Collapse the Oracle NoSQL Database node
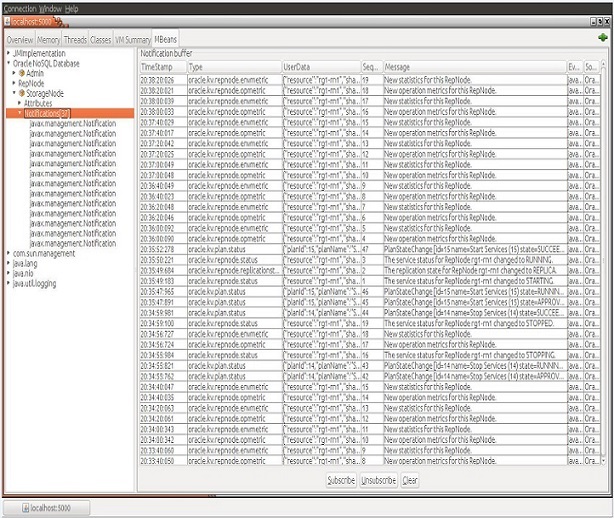Screen dimensions: 614x518 (7, 63)
